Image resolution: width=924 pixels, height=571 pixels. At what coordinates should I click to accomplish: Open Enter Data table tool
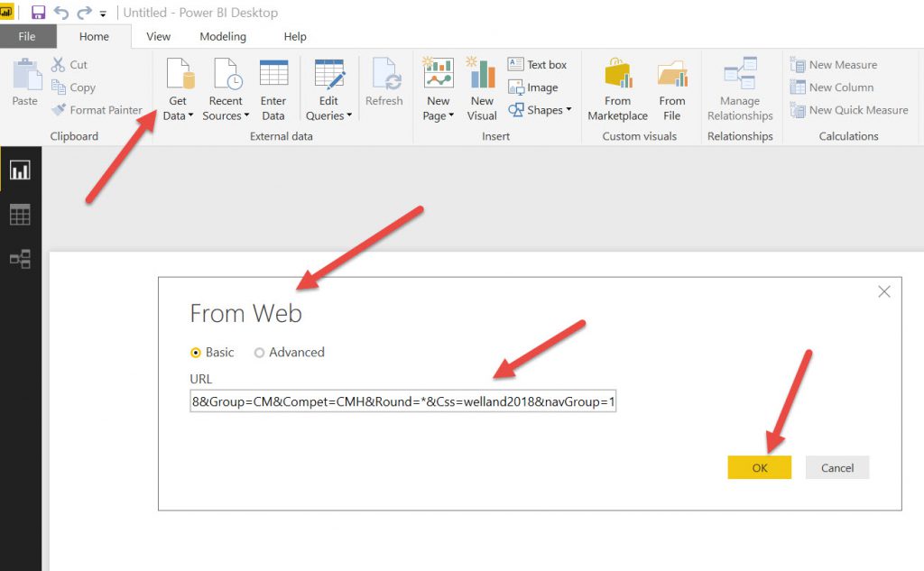pyautogui.click(x=273, y=74)
